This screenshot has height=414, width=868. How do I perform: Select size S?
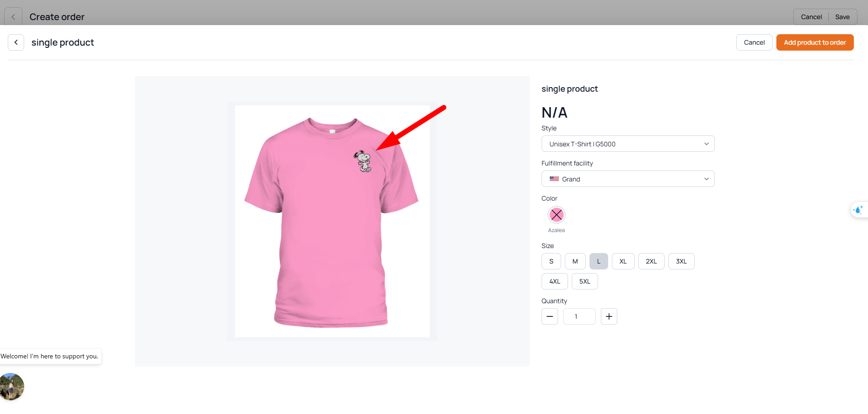pyautogui.click(x=551, y=261)
